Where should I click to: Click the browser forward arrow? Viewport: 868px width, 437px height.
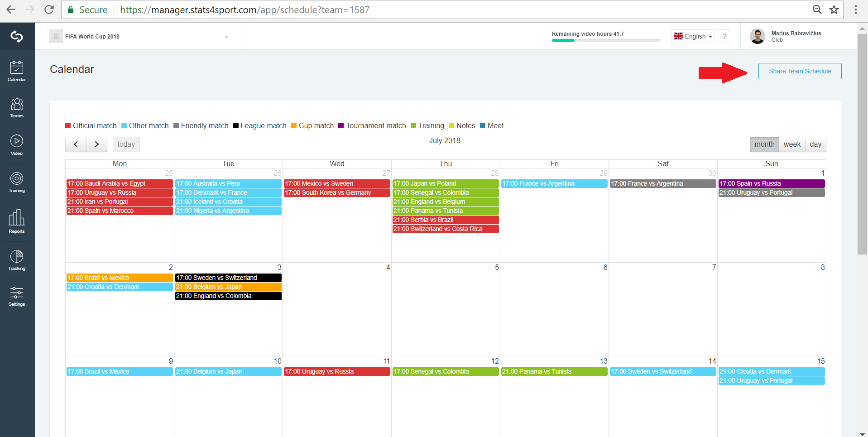pyautogui.click(x=30, y=10)
